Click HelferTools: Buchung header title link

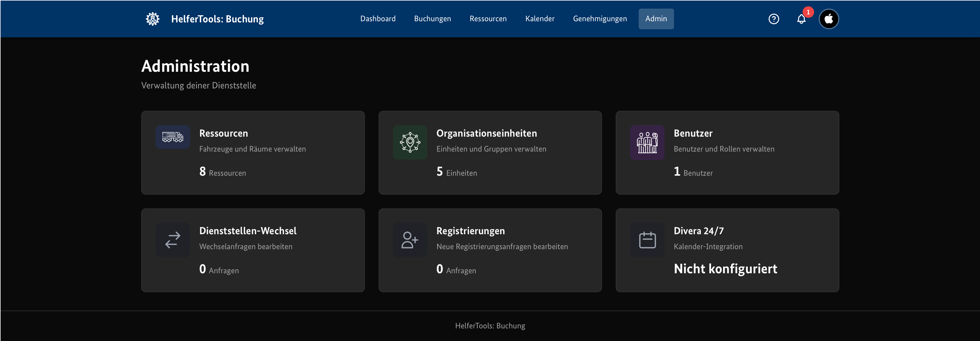217,19
